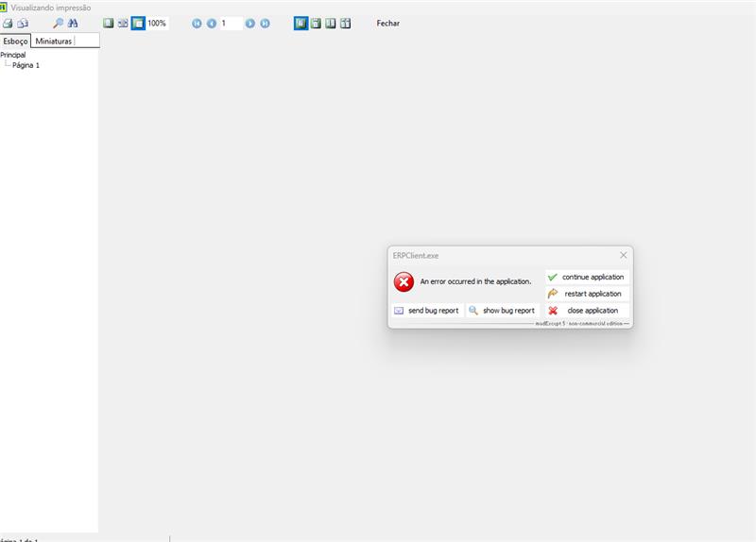
Task: Click the magnifier zoom icon
Action: coord(58,23)
